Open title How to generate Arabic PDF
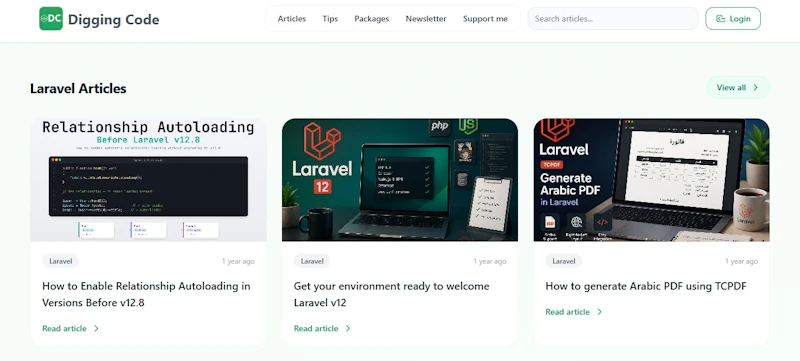 [x=646, y=286]
